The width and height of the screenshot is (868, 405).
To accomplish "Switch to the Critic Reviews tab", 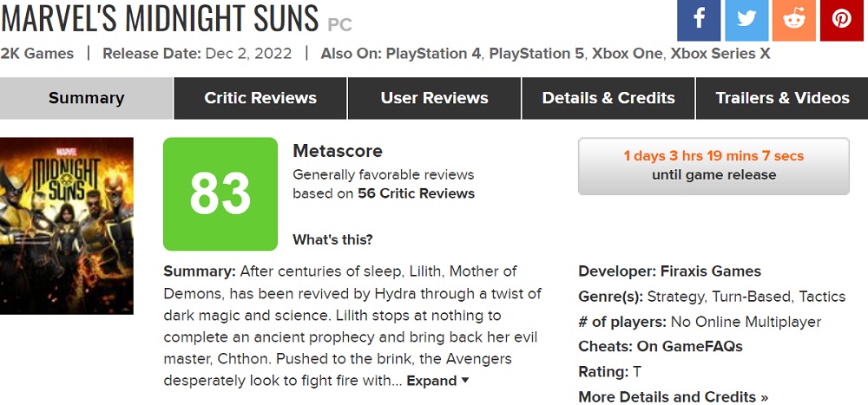I will [x=260, y=98].
